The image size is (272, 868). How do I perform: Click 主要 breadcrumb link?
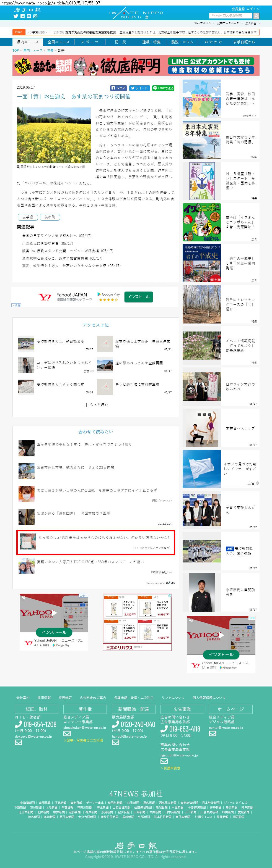50,51
